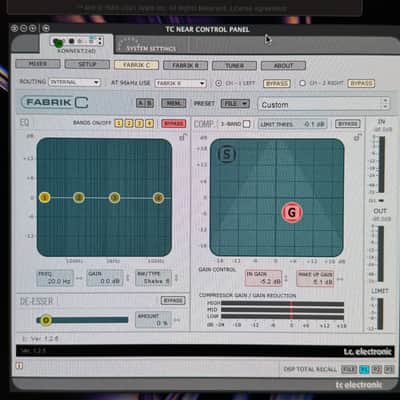Toggle EQ band 3 on/off button
The height and width of the screenshot is (400, 400).
point(139,123)
